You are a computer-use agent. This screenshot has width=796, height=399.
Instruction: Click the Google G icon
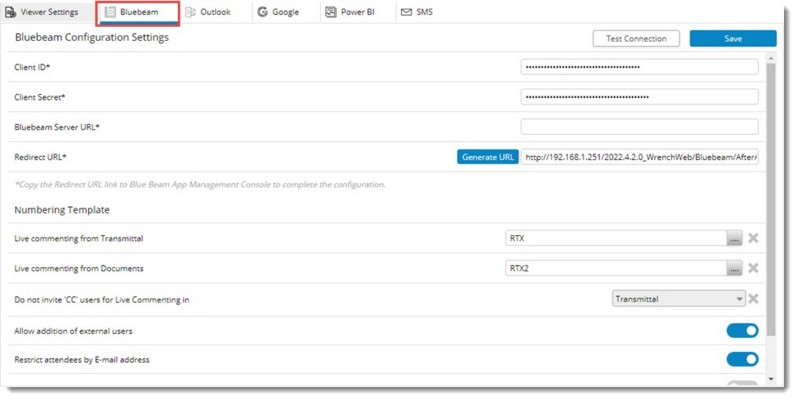[x=262, y=12]
